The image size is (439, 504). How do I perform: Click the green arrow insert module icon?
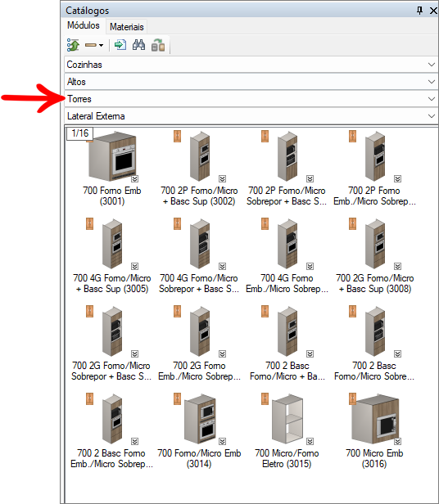(120, 45)
